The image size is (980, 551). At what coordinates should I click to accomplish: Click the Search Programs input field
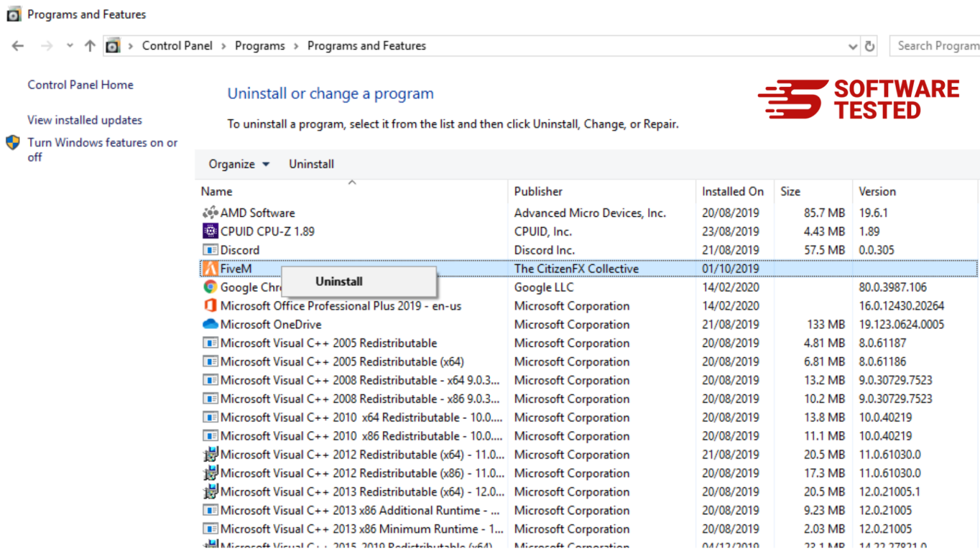[935, 46]
